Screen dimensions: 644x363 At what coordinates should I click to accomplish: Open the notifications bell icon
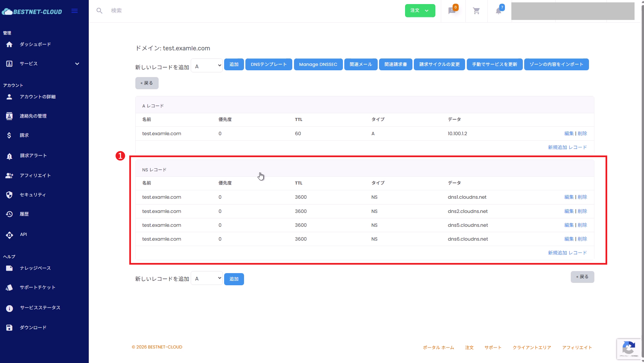[499, 11]
